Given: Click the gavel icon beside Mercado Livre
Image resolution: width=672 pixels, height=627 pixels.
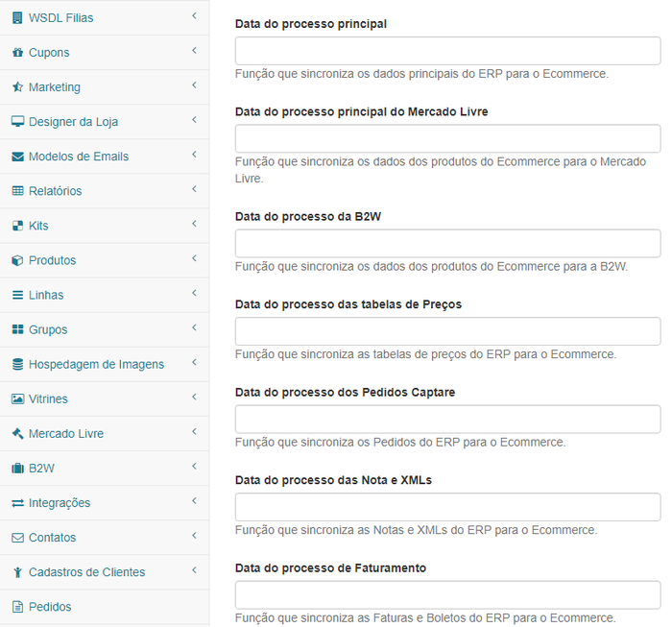Looking at the screenshot, I should 17,433.
